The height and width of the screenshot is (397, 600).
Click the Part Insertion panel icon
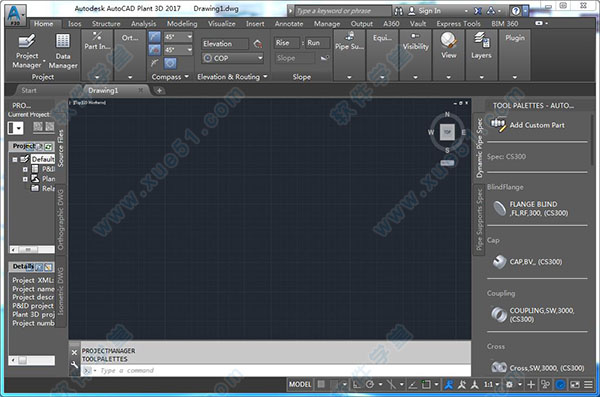pos(97,37)
